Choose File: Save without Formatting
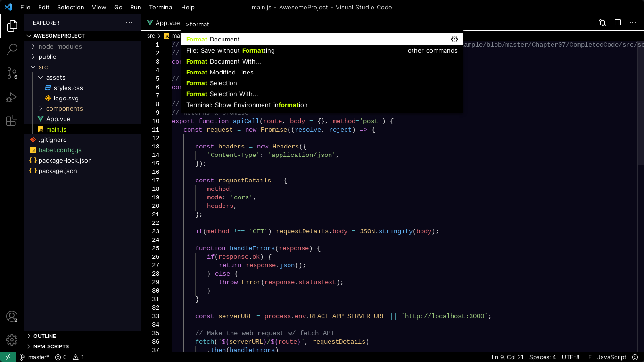Image resolution: width=644 pixels, height=362 pixels. pyautogui.click(x=322, y=50)
